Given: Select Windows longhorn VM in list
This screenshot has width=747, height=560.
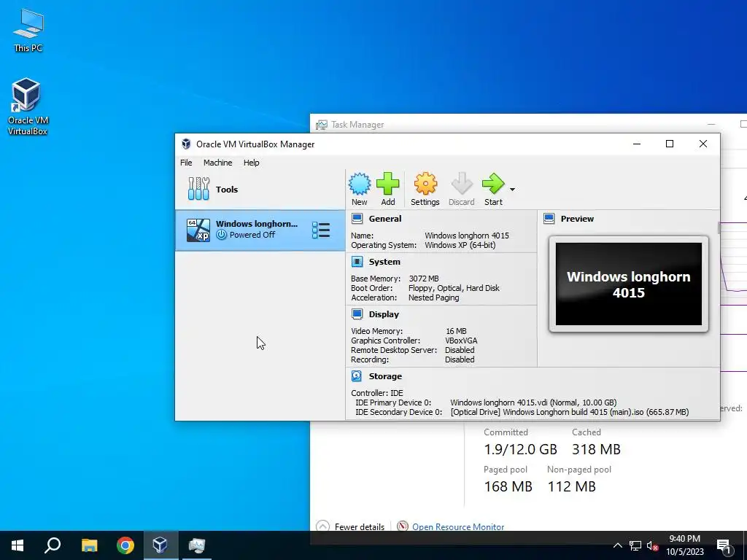Looking at the screenshot, I should [x=260, y=230].
